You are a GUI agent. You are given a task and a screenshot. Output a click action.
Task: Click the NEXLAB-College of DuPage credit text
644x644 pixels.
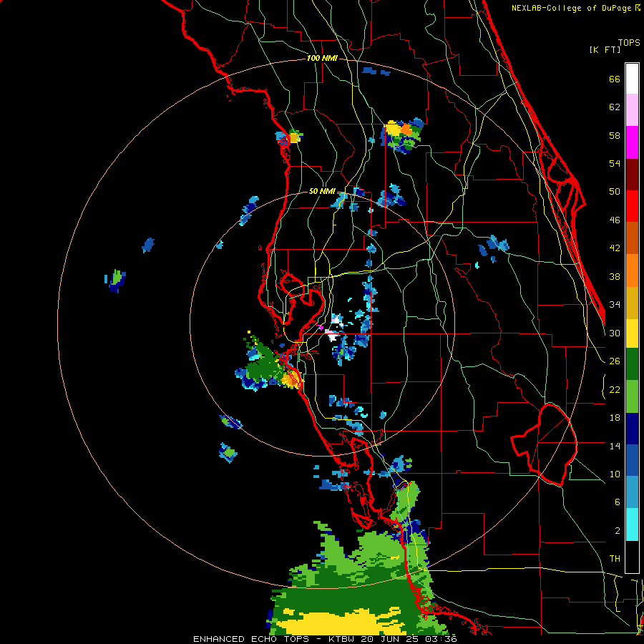(571, 8)
